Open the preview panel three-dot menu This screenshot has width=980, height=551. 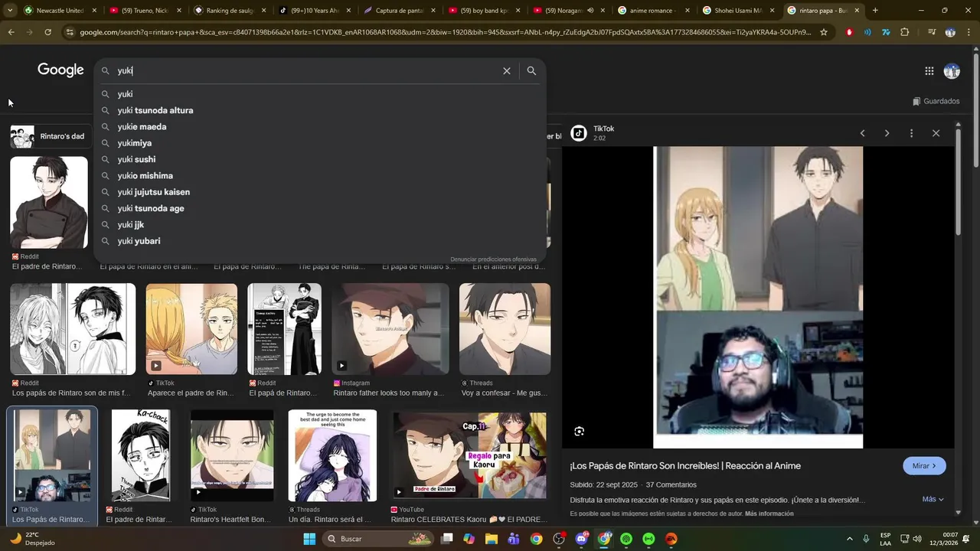pyautogui.click(x=911, y=133)
